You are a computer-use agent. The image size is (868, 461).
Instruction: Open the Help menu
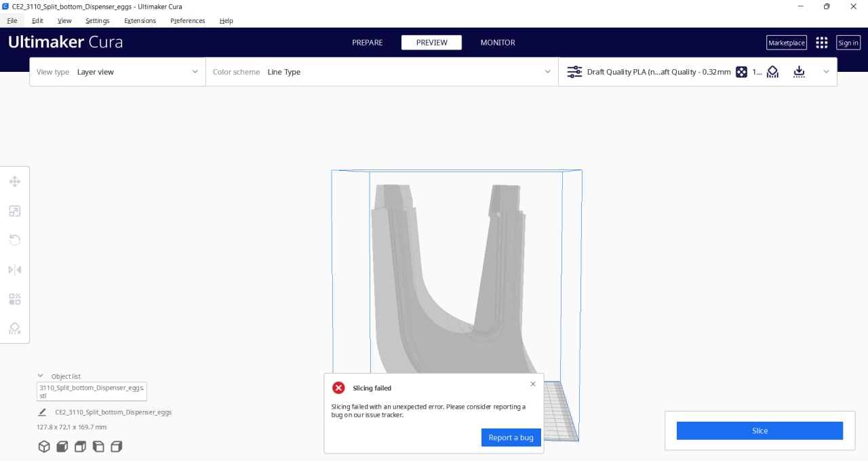tap(226, 20)
